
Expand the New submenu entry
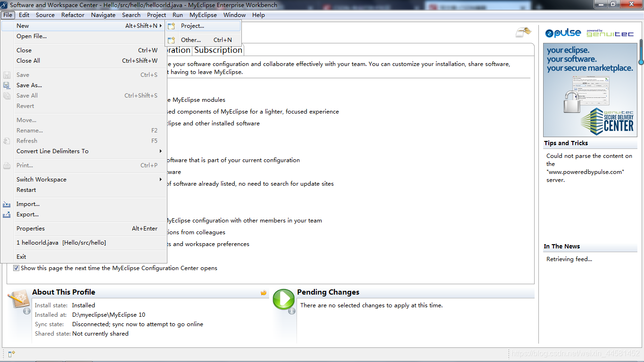(x=83, y=26)
